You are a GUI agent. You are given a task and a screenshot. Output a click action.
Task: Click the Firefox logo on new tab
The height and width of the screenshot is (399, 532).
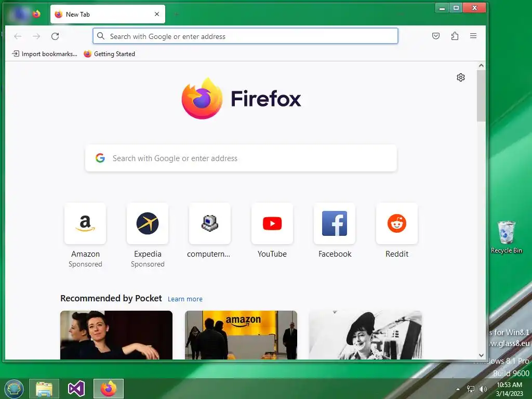(241, 99)
